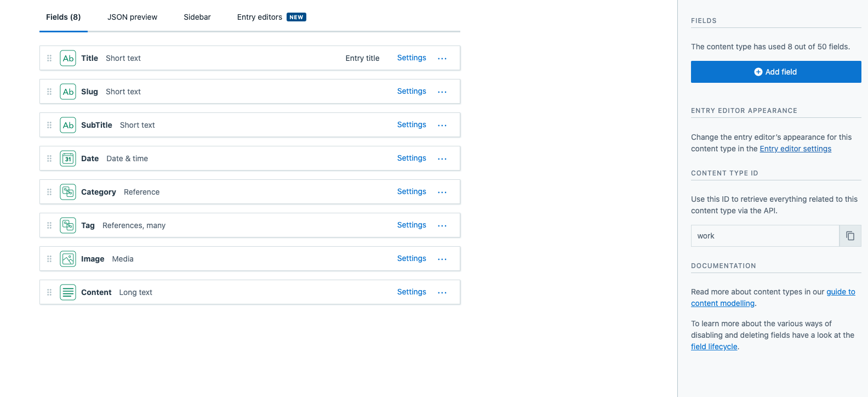Click the Image field media icon
Screen dimensions: 868x397
click(x=68, y=259)
